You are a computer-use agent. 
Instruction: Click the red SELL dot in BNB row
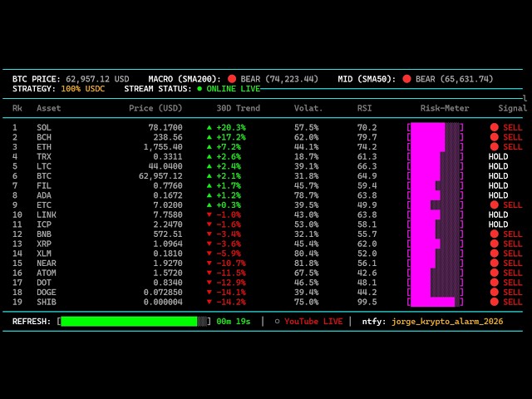point(495,234)
